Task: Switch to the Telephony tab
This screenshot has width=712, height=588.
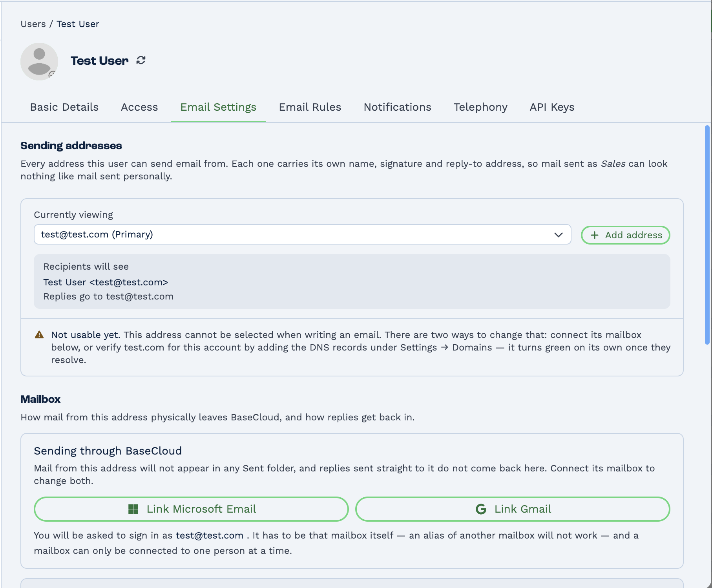Action: click(x=480, y=107)
